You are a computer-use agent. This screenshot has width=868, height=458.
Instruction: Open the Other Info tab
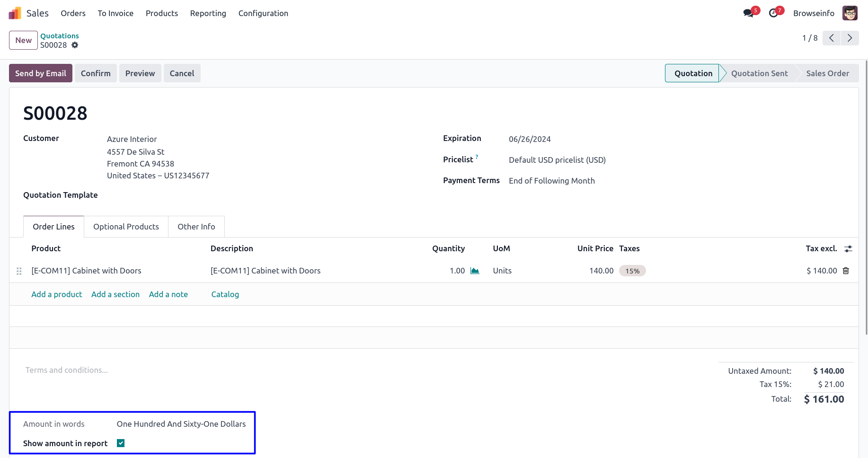click(196, 227)
